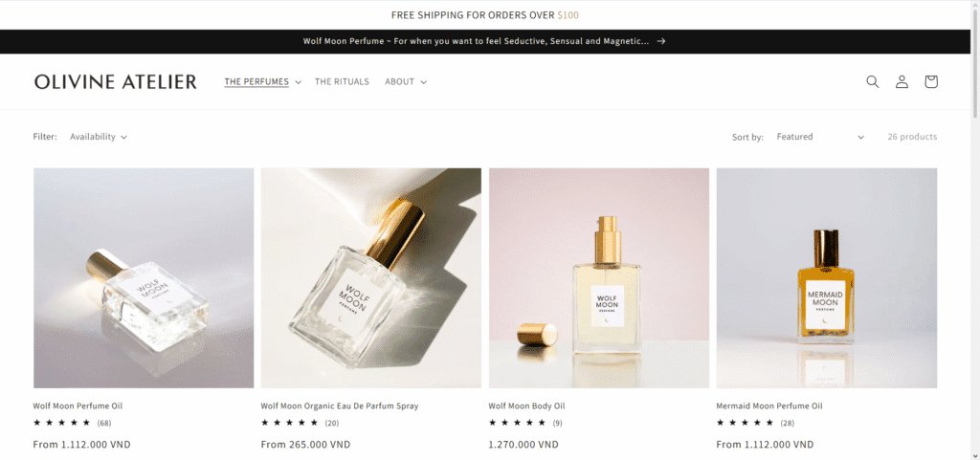The height and width of the screenshot is (460, 980).
Task: Expand the About menu chevron
Action: [x=424, y=81]
